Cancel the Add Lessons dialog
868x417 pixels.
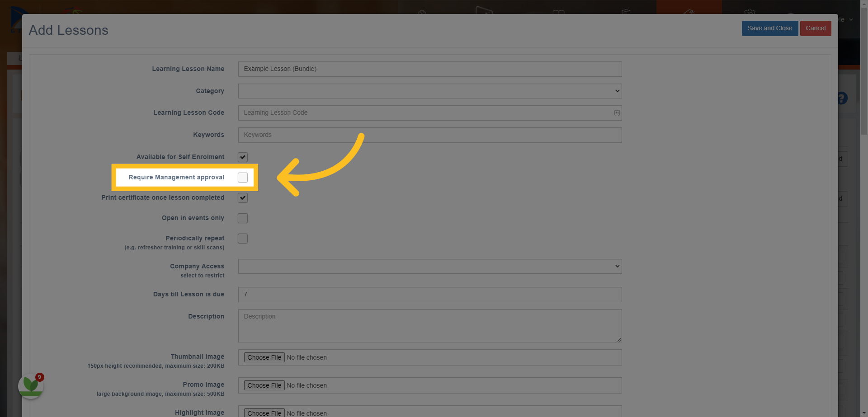click(816, 28)
